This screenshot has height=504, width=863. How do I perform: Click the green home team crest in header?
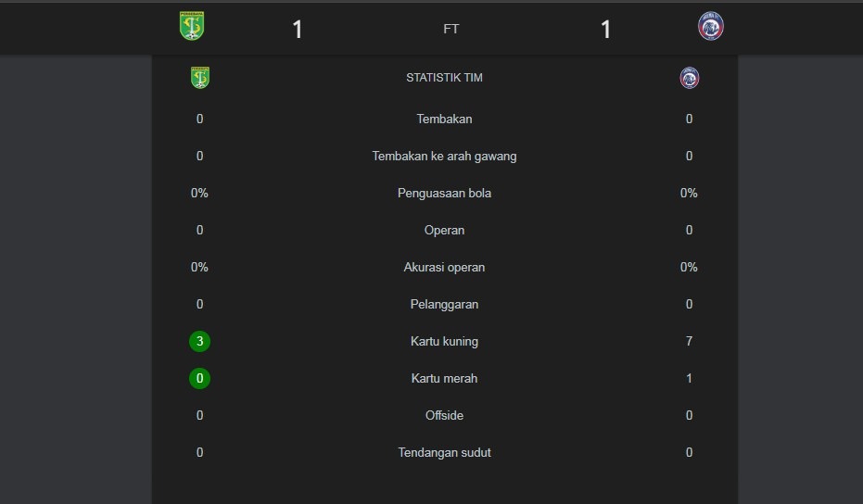click(x=192, y=25)
